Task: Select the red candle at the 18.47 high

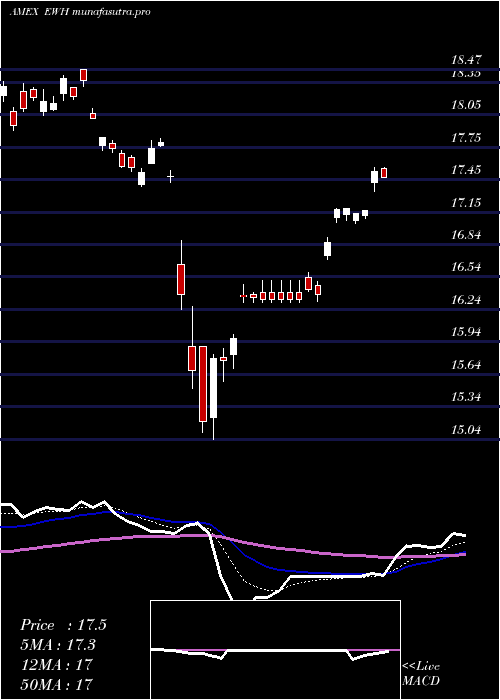Action: 83,75
